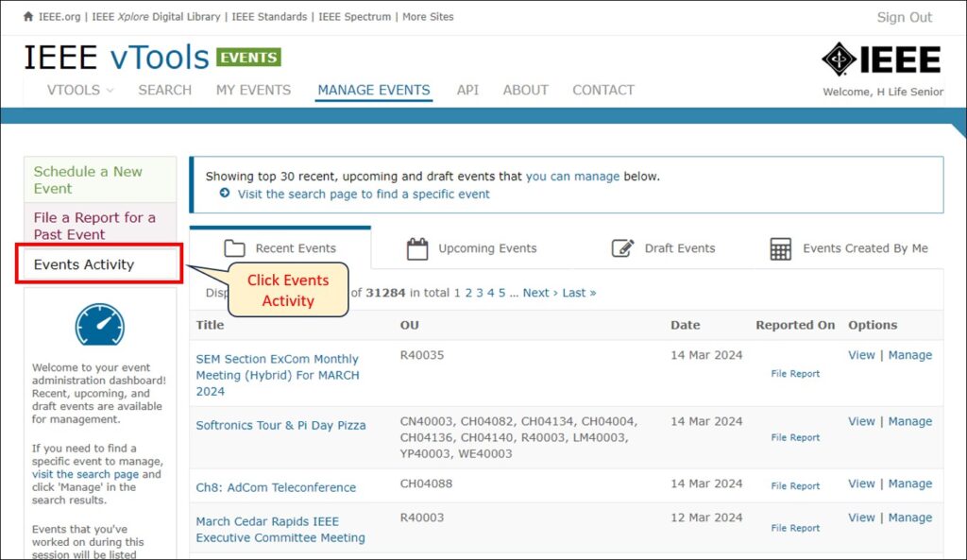Screen dimensions: 967x560
Task: Click the green EVENTS badge
Action: point(248,58)
